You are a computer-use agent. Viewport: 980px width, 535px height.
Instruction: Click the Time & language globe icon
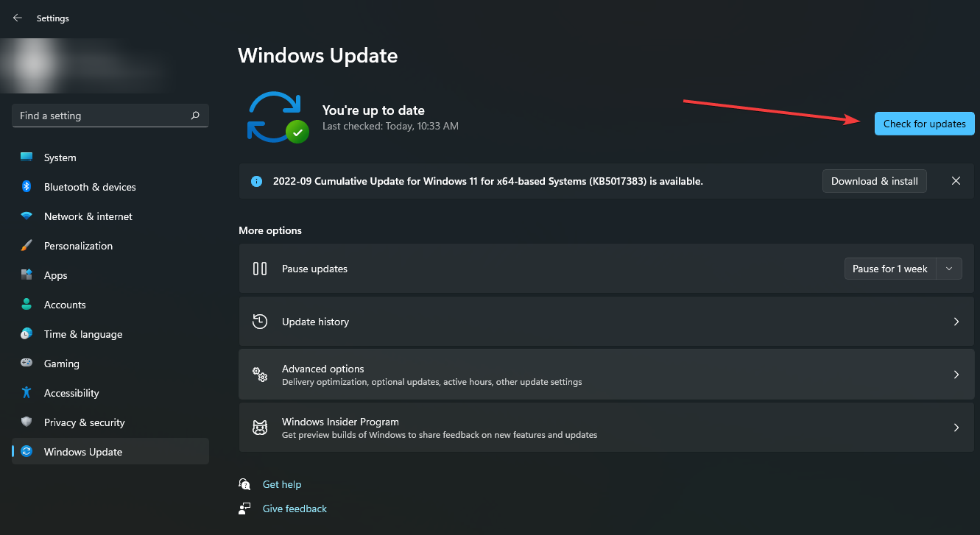click(x=27, y=334)
